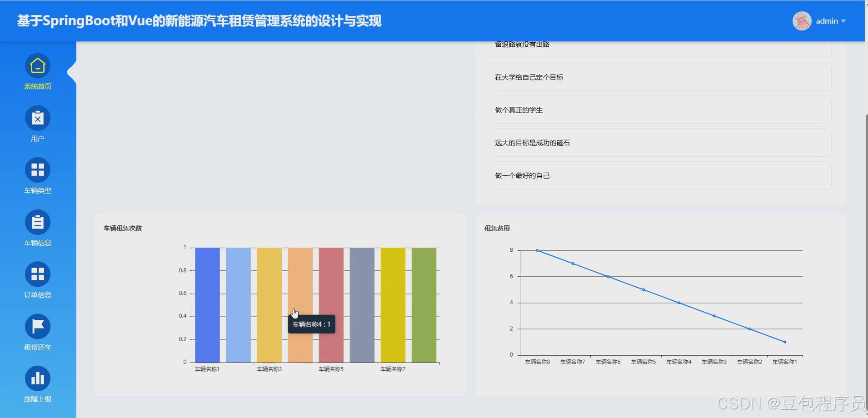Image resolution: width=868 pixels, height=418 pixels.
Task: Click the 车辆名称1 data point on the line chart
Action: point(784,342)
